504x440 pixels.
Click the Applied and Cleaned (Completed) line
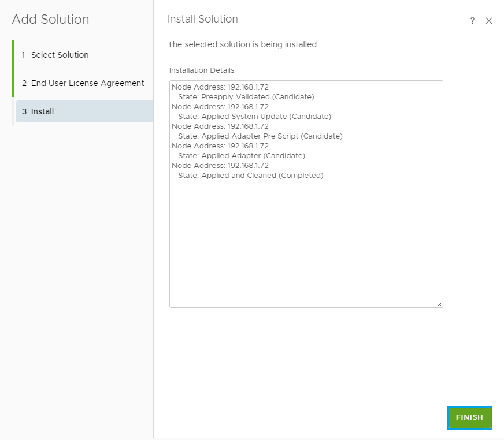tap(250, 176)
